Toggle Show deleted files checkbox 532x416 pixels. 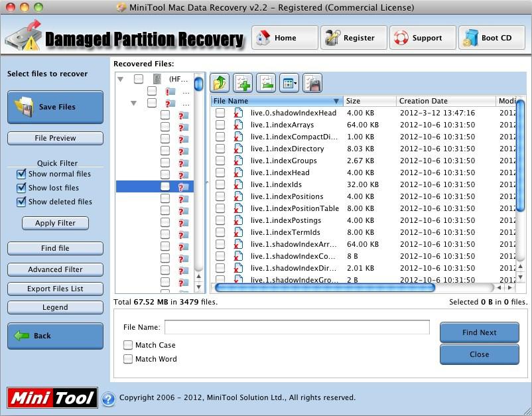(21, 202)
